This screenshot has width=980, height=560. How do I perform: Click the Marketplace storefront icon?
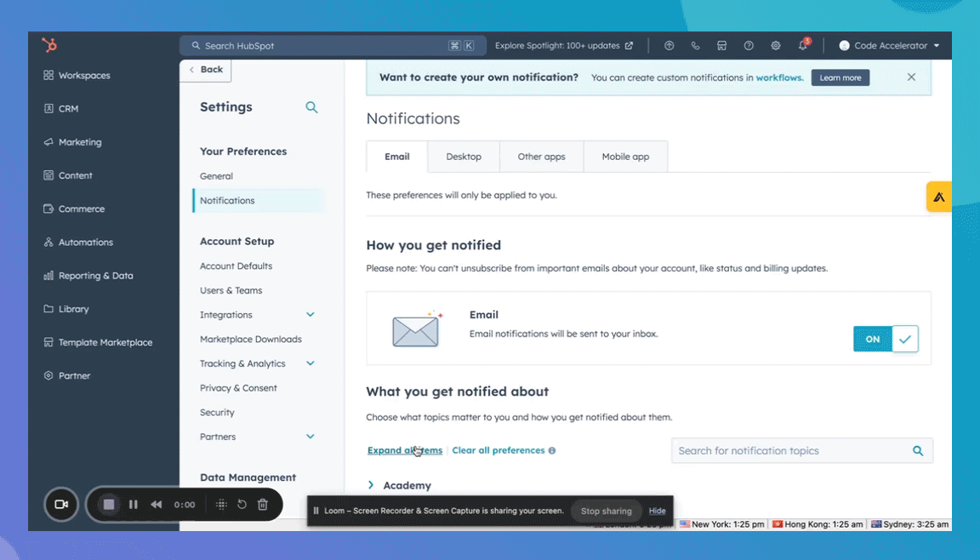(x=721, y=46)
